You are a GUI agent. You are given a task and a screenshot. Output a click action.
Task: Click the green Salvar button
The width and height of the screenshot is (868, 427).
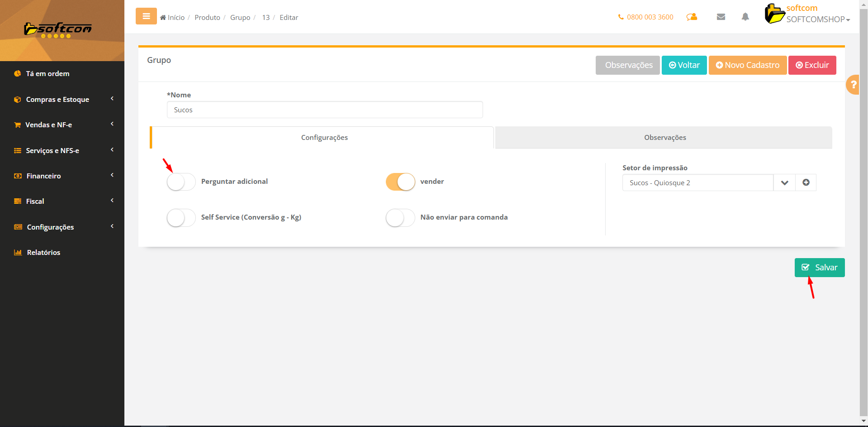pyautogui.click(x=819, y=268)
